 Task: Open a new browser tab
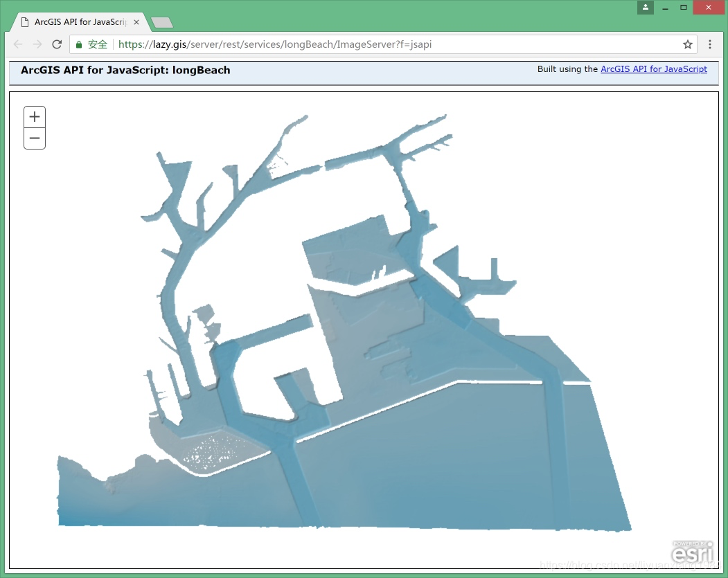pos(162,23)
